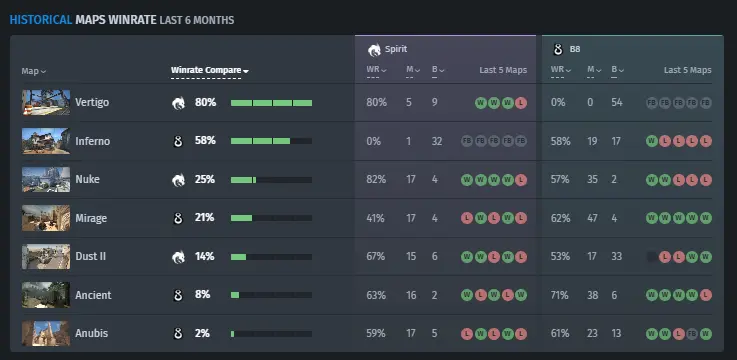Click B8 logo in Inferno winrate row
The width and height of the screenshot is (737, 360).
(x=178, y=141)
